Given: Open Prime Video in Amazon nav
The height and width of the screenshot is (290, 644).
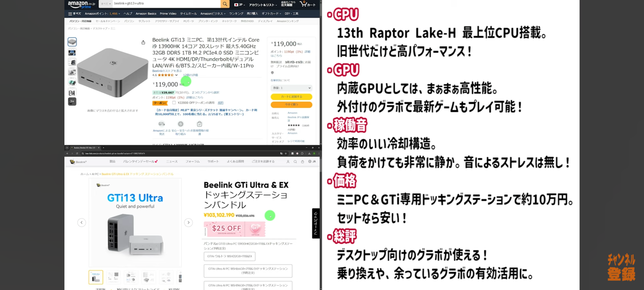Looking at the screenshot, I should click(x=168, y=14).
